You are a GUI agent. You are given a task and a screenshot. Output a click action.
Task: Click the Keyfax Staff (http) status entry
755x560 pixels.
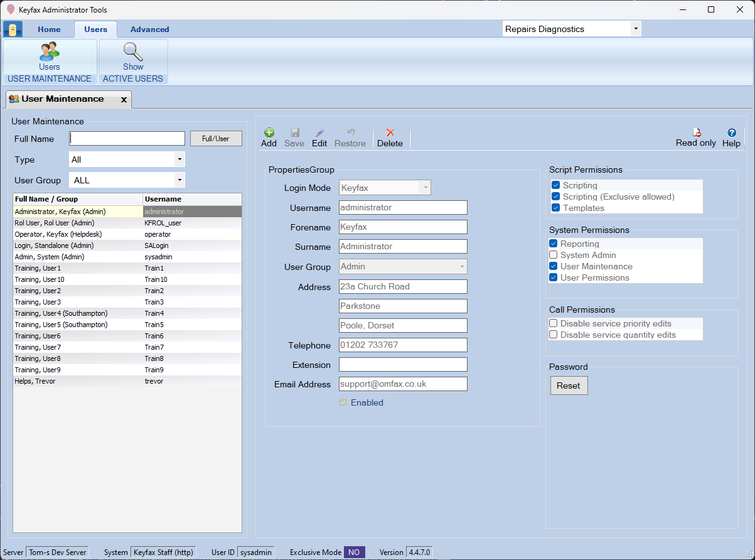[163, 552]
